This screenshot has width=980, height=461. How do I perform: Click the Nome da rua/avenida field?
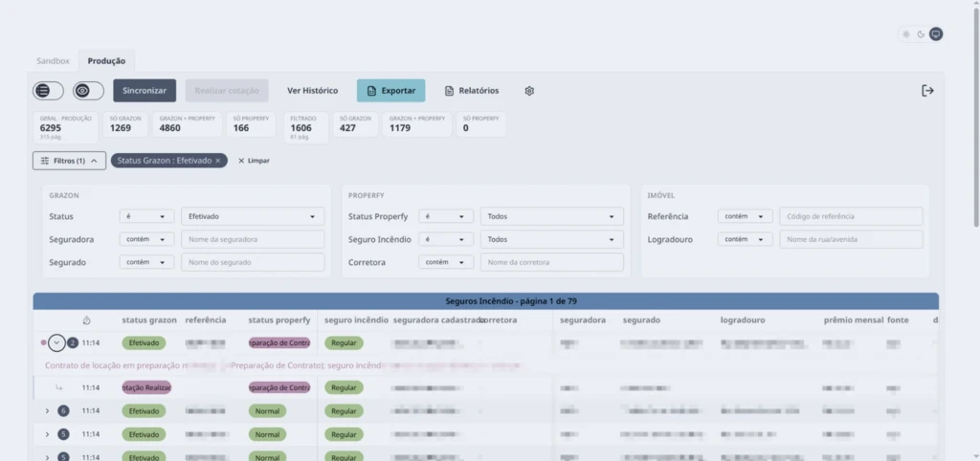tap(851, 239)
